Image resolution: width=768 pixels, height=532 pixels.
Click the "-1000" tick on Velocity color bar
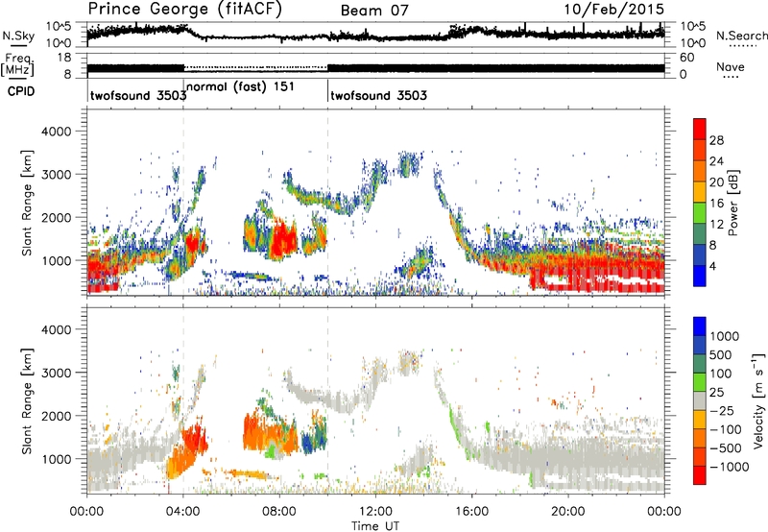(729, 467)
